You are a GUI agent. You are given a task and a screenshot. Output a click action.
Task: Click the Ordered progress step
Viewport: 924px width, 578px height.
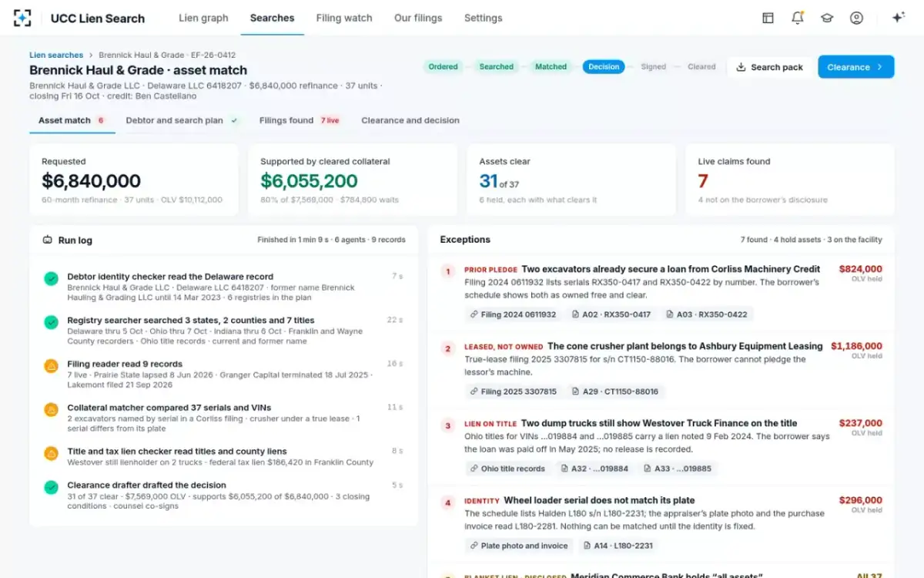tap(444, 67)
